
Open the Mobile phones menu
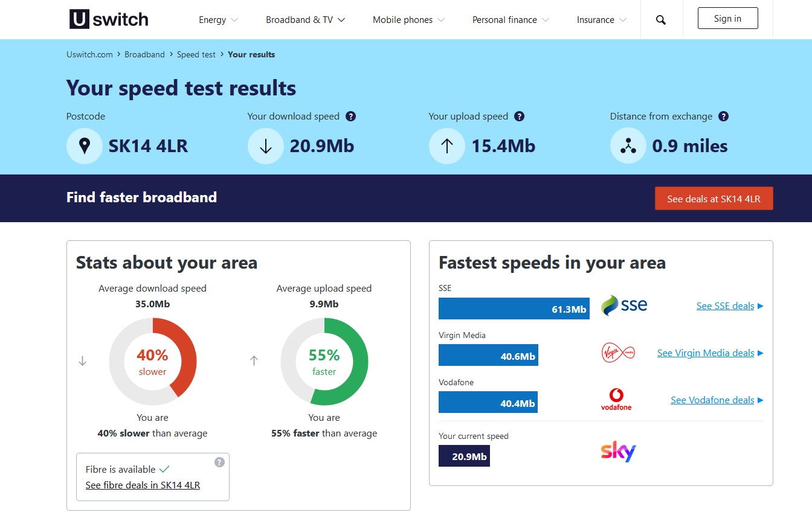coord(403,19)
